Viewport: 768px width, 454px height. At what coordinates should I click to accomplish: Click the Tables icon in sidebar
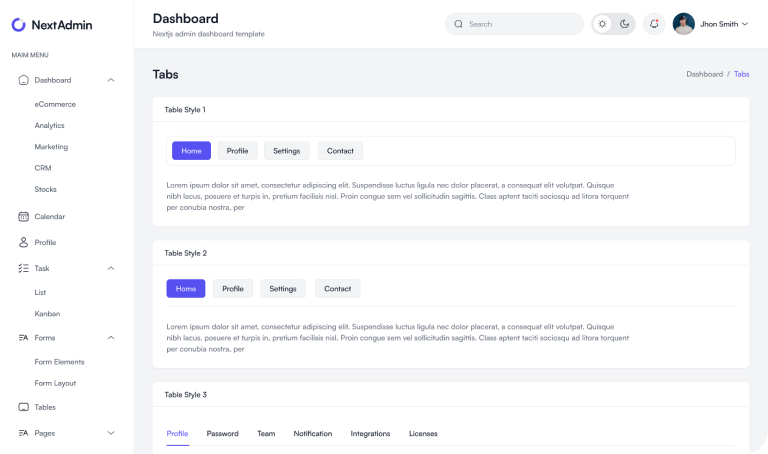[23, 407]
